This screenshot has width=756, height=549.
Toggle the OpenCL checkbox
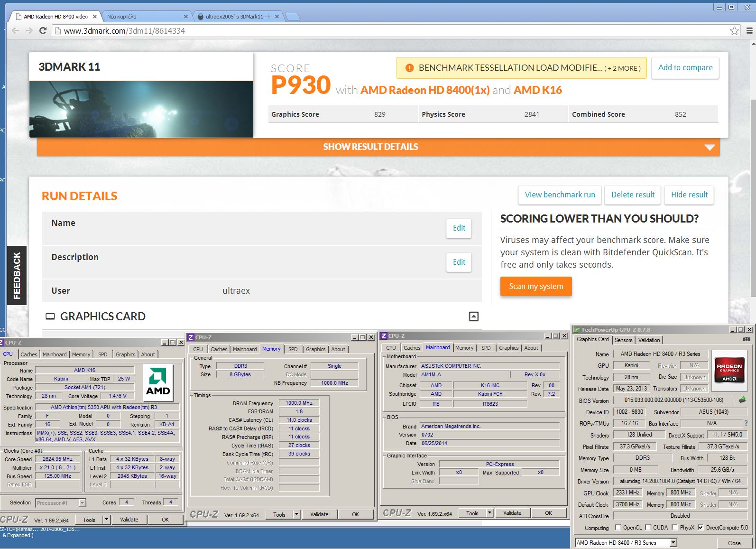coord(618,527)
